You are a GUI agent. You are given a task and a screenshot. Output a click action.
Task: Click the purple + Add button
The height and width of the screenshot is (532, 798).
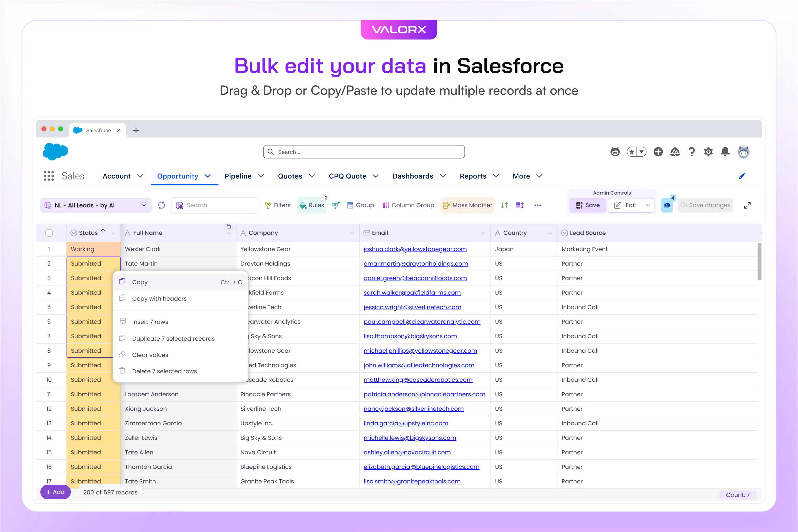[56, 492]
